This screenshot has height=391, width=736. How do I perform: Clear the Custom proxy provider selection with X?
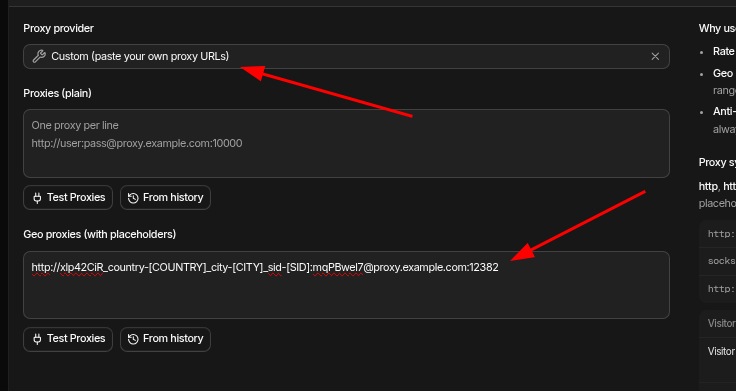click(x=655, y=56)
